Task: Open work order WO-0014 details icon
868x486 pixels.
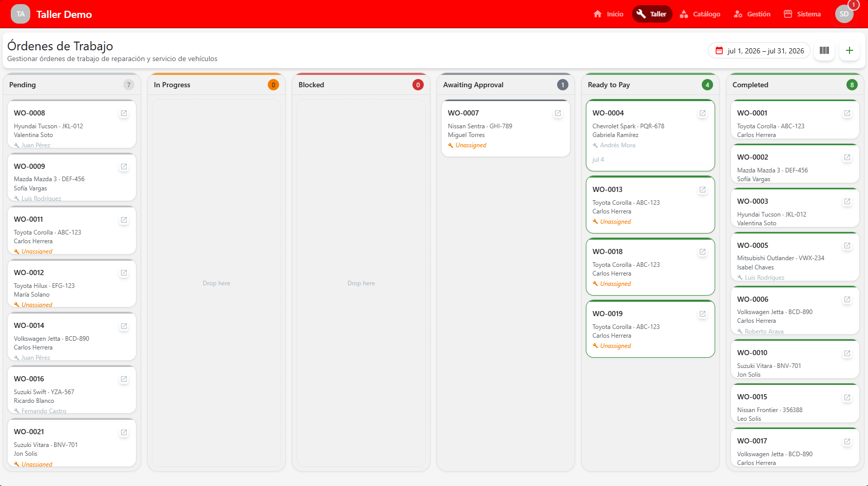Action: tap(124, 326)
